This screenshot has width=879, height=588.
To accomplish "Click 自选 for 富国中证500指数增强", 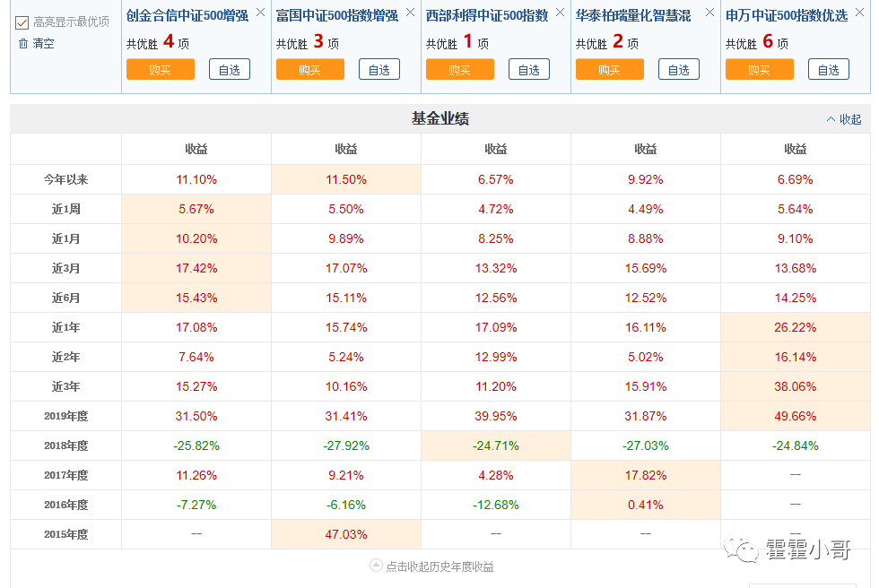I will point(379,69).
